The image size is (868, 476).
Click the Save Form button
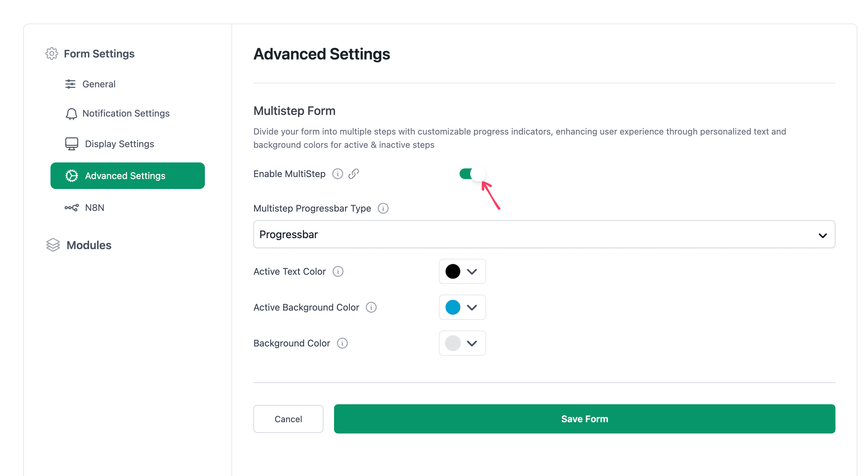[584, 419]
